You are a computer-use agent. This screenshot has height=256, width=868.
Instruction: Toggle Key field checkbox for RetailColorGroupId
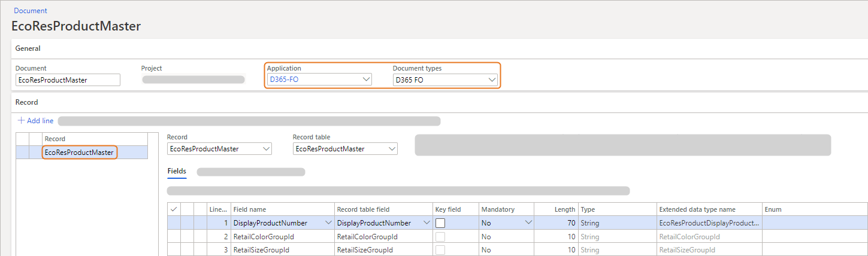(x=440, y=237)
